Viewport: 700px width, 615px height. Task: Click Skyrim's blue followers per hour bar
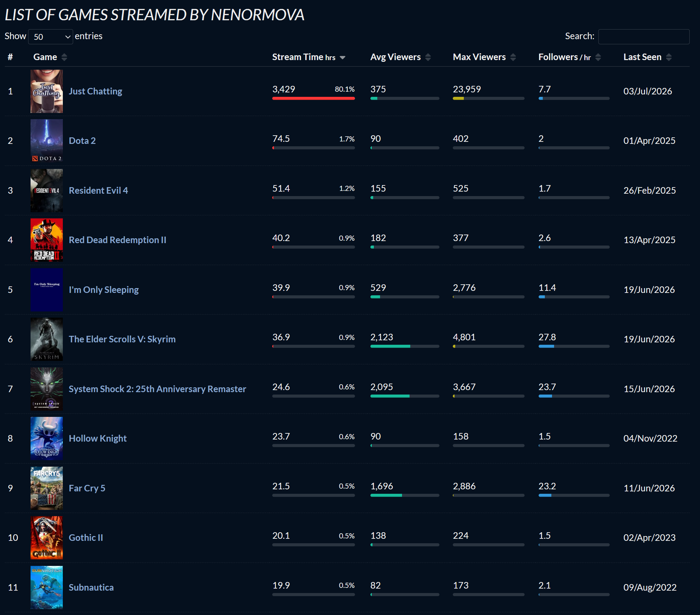pyautogui.click(x=546, y=346)
